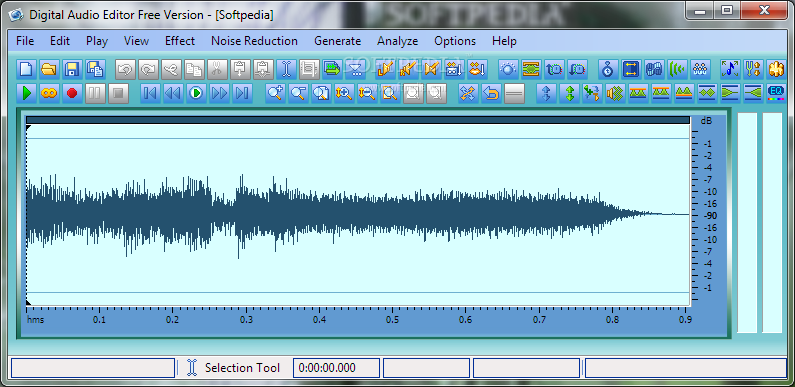Screen dimensions: 795x387
Task: Start playback with green Play button
Action: click(x=26, y=93)
